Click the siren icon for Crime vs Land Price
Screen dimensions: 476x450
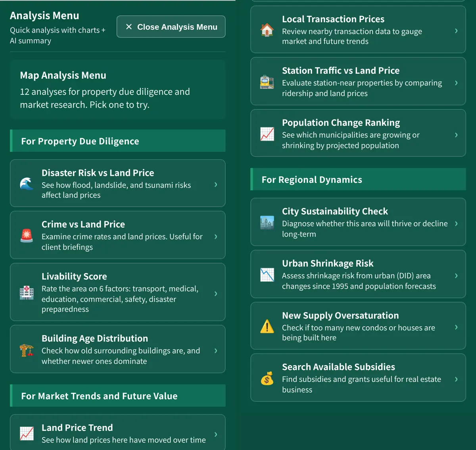tap(27, 235)
